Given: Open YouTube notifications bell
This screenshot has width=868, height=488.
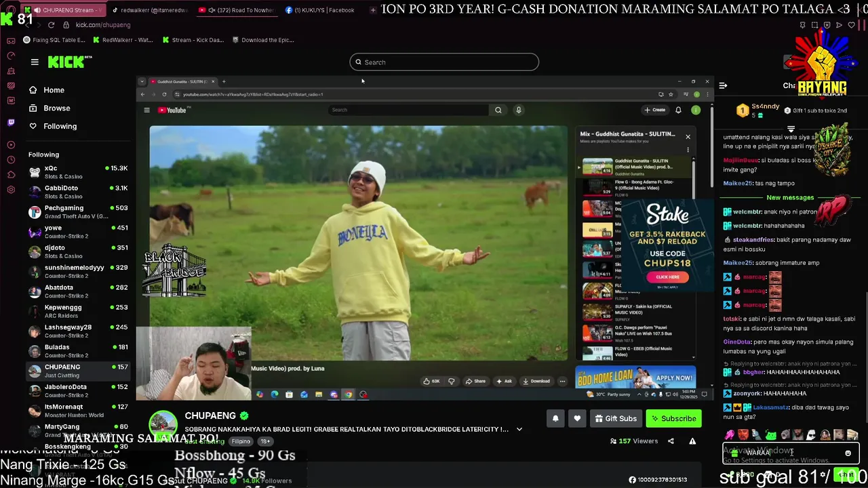Looking at the screenshot, I should point(678,110).
